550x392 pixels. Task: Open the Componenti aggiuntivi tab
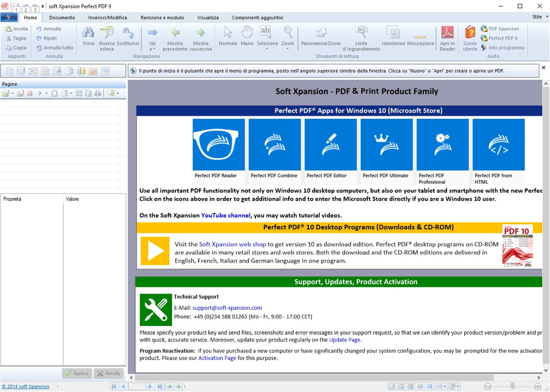pyautogui.click(x=257, y=18)
